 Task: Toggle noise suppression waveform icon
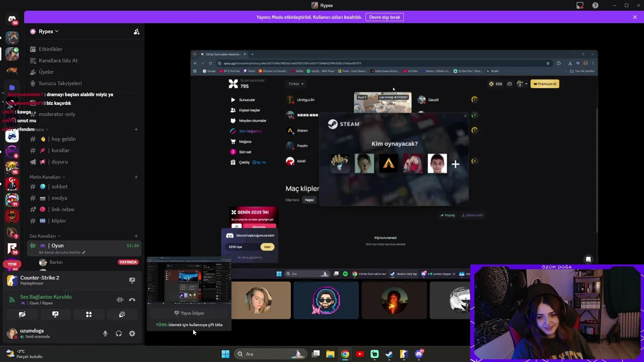pos(120,300)
